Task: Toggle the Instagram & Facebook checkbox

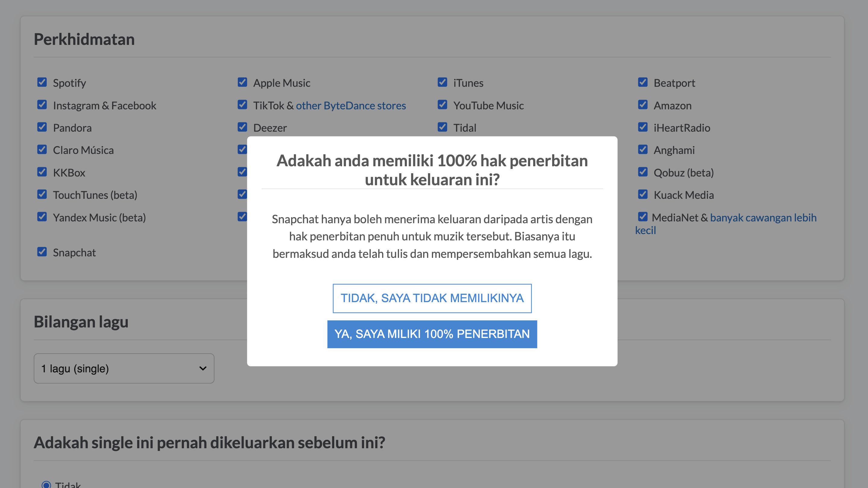Action: 42,105
